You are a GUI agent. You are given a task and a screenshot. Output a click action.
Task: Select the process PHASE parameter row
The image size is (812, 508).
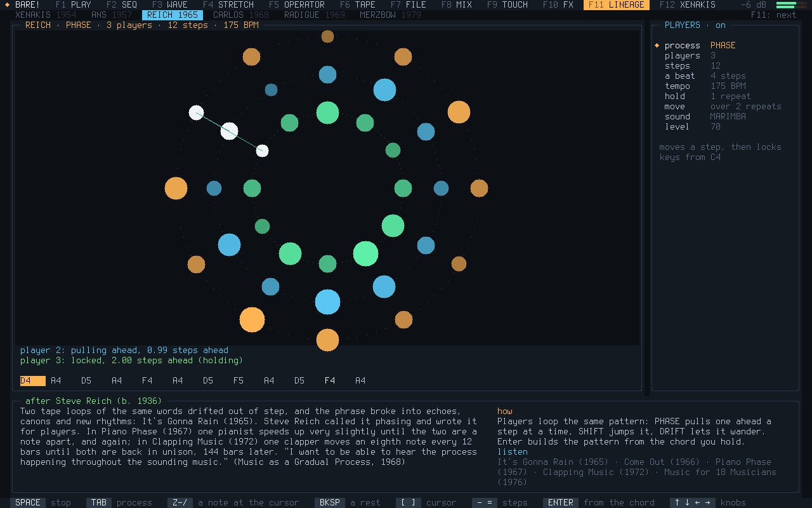tap(726, 46)
